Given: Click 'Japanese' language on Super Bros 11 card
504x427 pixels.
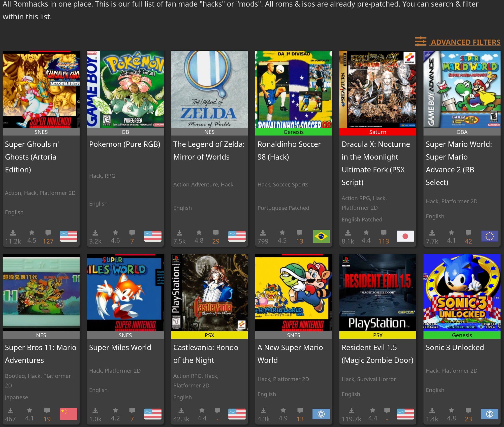Looking at the screenshot, I should 16,397.
